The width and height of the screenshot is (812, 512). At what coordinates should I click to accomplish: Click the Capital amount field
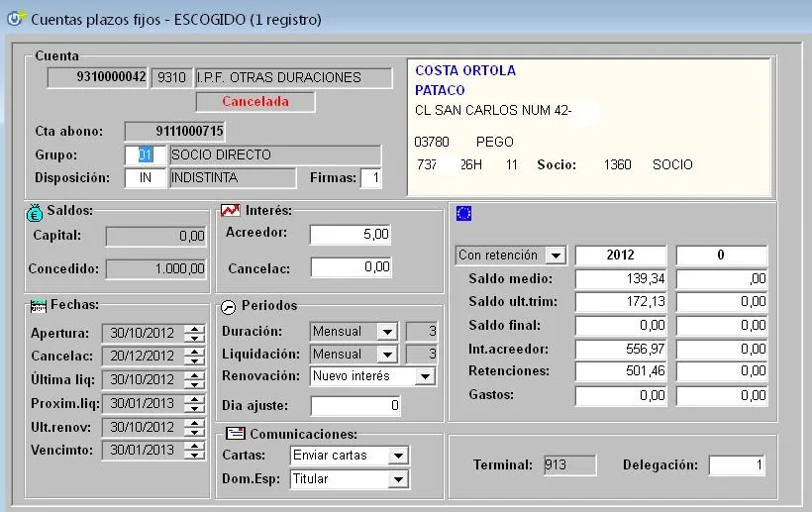pos(156,236)
